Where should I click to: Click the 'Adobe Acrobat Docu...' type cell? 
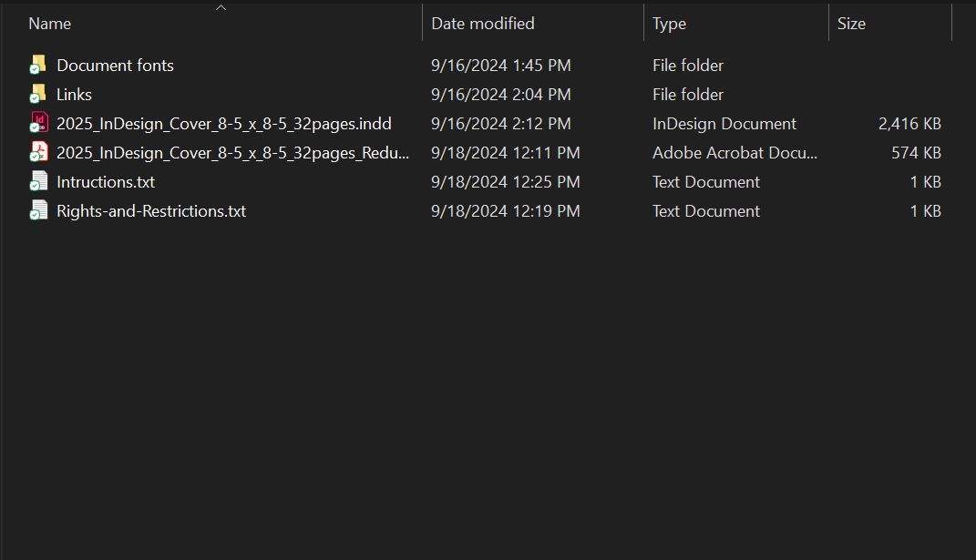coord(735,153)
